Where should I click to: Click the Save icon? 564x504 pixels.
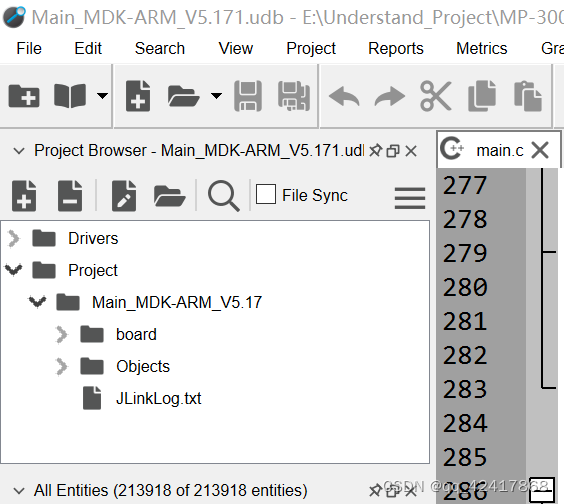click(x=248, y=96)
